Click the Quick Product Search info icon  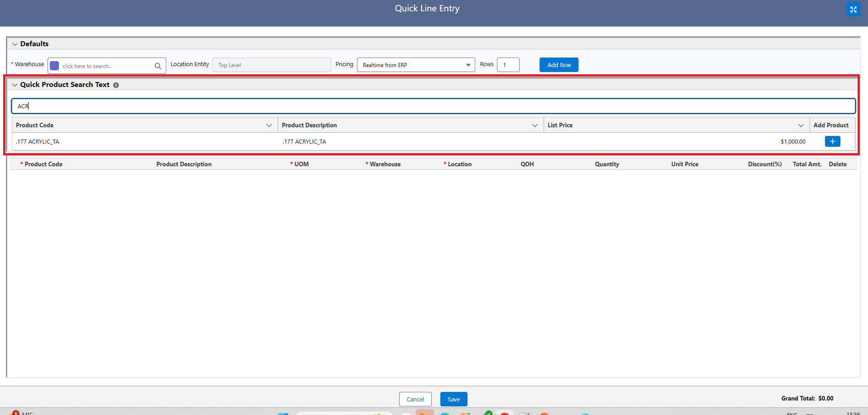(x=116, y=85)
